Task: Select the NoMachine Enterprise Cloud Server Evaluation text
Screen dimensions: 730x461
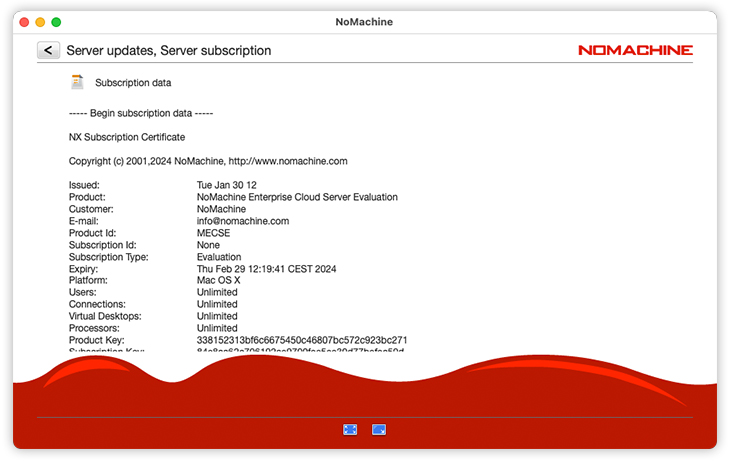Action: tap(297, 197)
